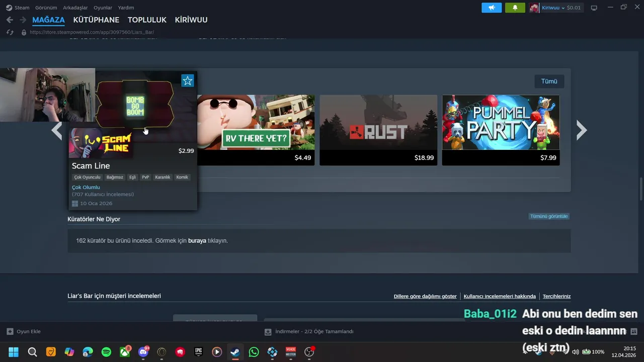Open the Xbox app in the taskbar
This screenshot has width=644, height=362.
click(x=125, y=352)
